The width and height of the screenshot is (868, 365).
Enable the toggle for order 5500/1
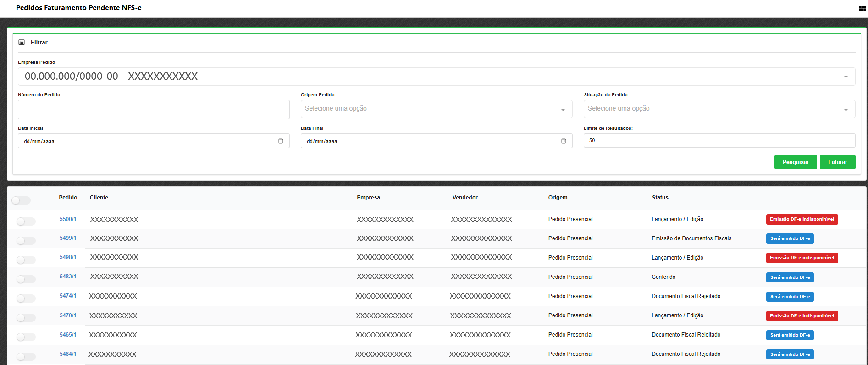pos(26,221)
